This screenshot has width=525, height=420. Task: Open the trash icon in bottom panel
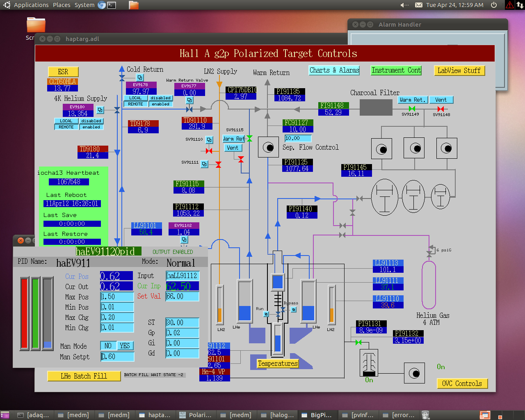coord(426,415)
